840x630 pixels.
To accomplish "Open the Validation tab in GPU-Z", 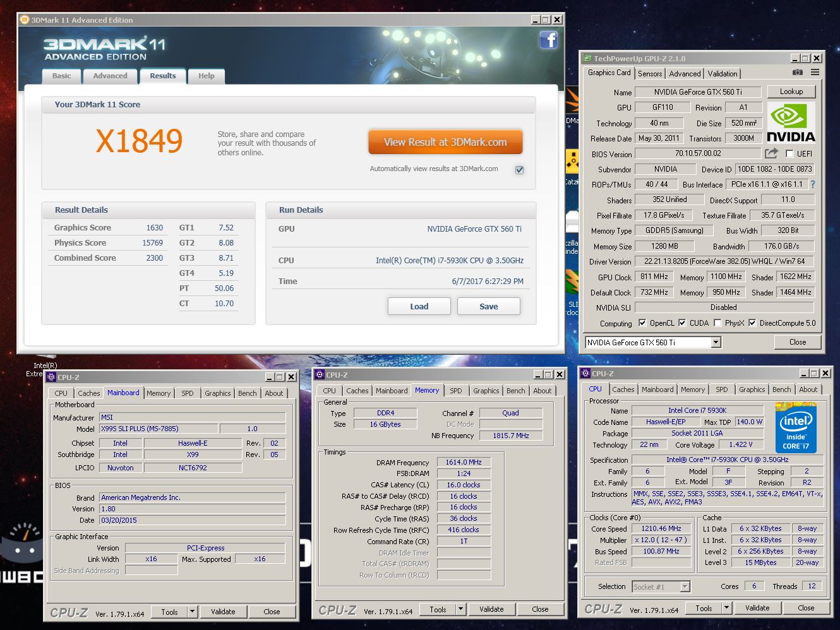I will (x=722, y=74).
